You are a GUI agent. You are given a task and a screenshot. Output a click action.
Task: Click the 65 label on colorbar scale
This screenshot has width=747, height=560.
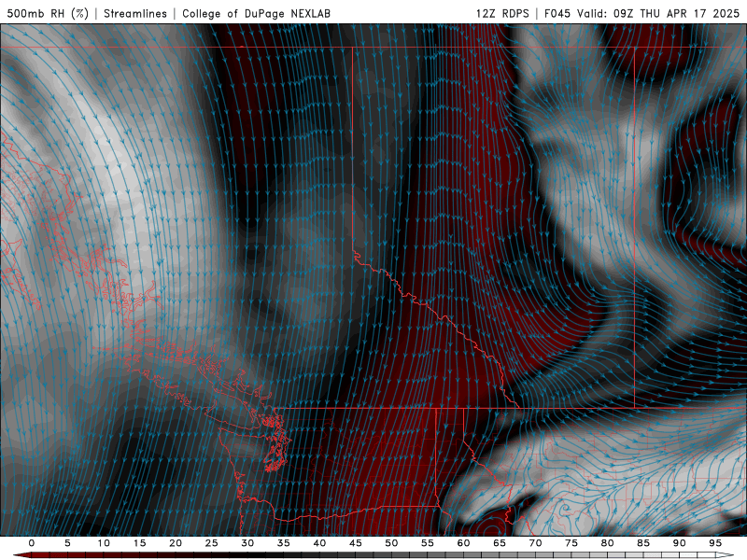point(500,543)
